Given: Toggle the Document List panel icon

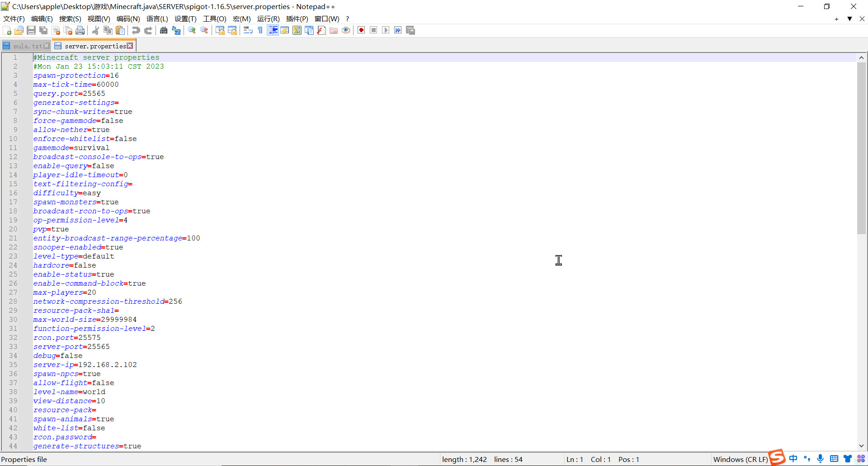Looking at the screenshot, I should point(309,30).
